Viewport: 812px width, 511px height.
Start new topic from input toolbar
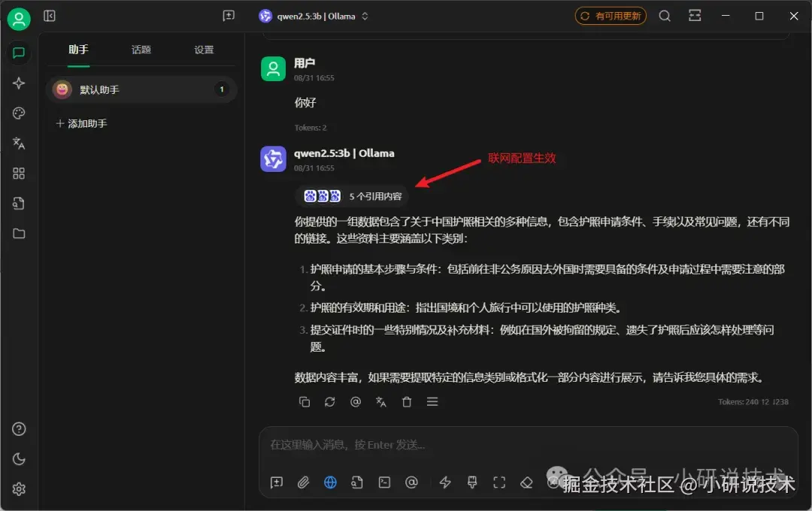277,482
